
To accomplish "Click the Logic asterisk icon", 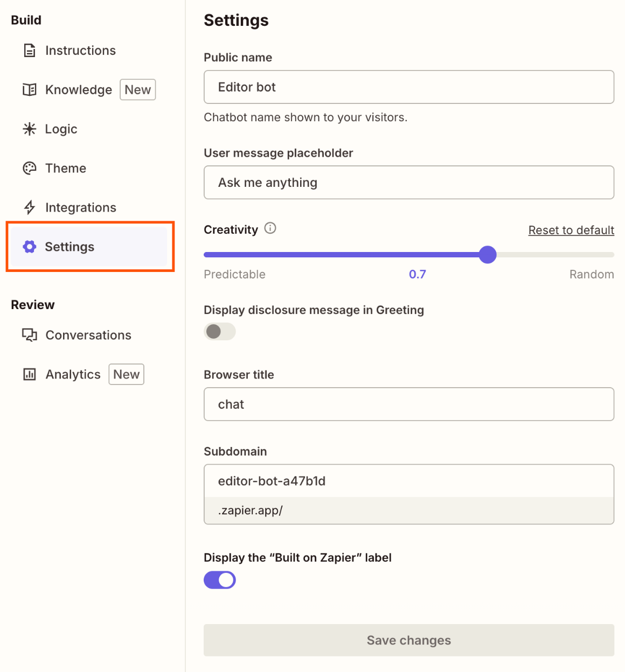I will coord(30,129).
